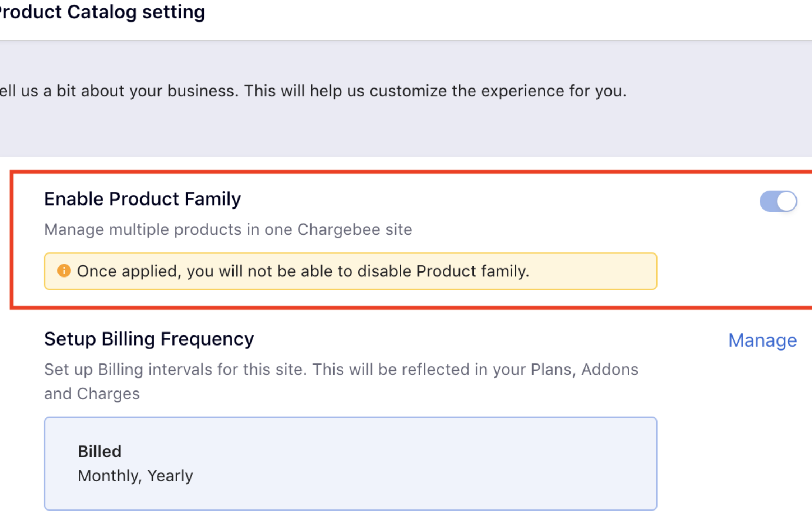Click the Enable Product Family heading

142,199
